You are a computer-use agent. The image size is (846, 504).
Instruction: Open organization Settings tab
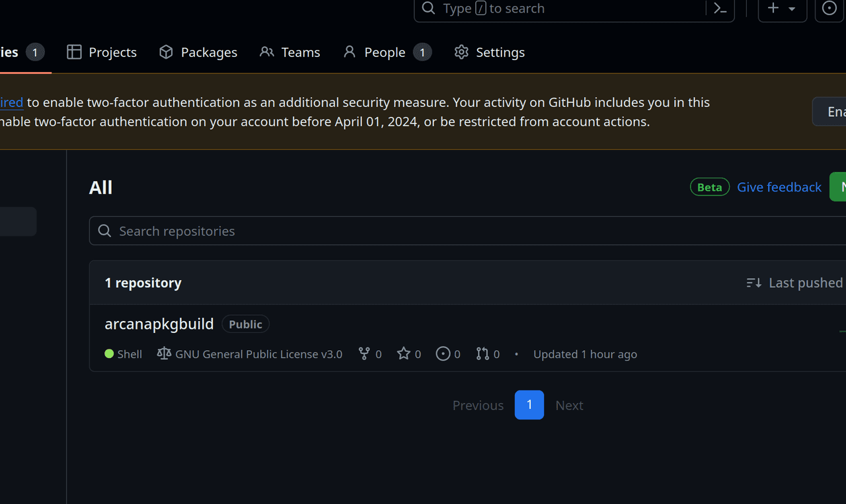(x=490, y=52)
